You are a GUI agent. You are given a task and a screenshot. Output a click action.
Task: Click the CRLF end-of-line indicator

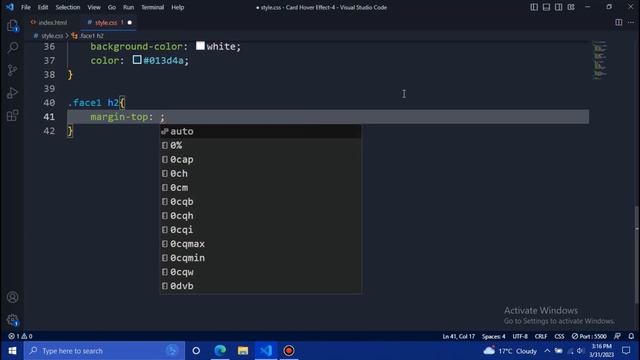click(541, 336)
